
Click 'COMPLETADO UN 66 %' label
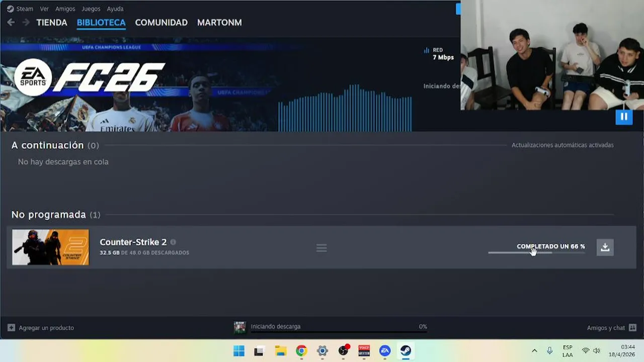pyautogui.click(x=551, y=246)
